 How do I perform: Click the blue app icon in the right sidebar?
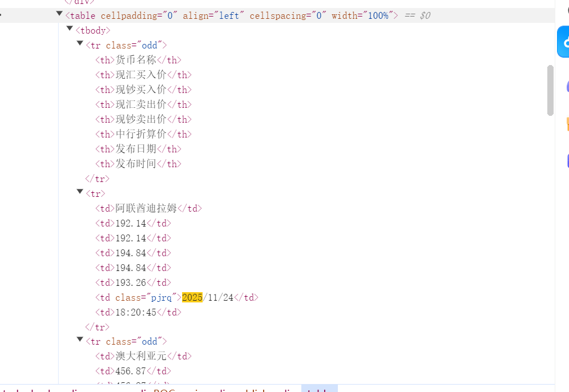click(x=563, y=42)
